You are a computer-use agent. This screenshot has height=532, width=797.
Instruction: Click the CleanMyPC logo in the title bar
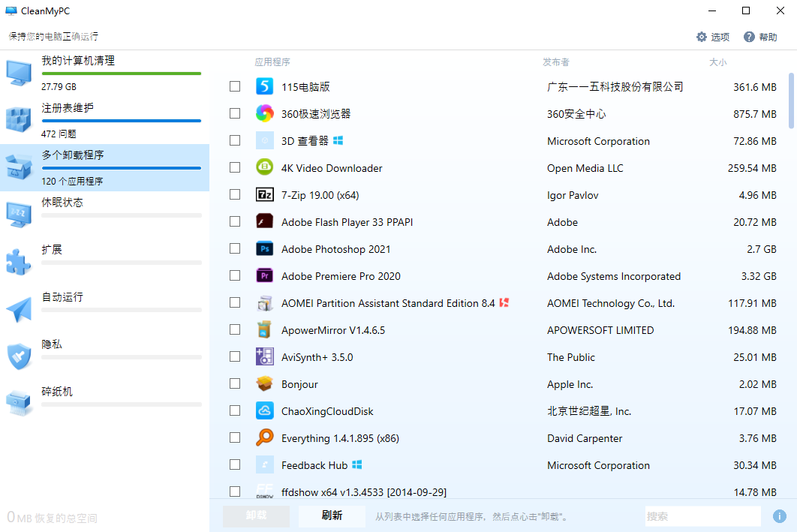coord(13,11)
